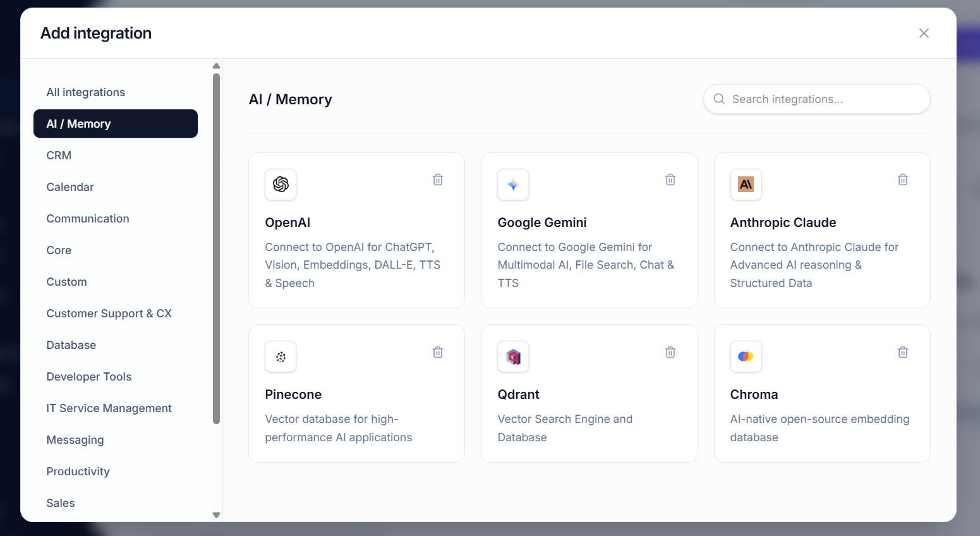Click the Search integrations field
980x536 pixels.
(816, 99)
